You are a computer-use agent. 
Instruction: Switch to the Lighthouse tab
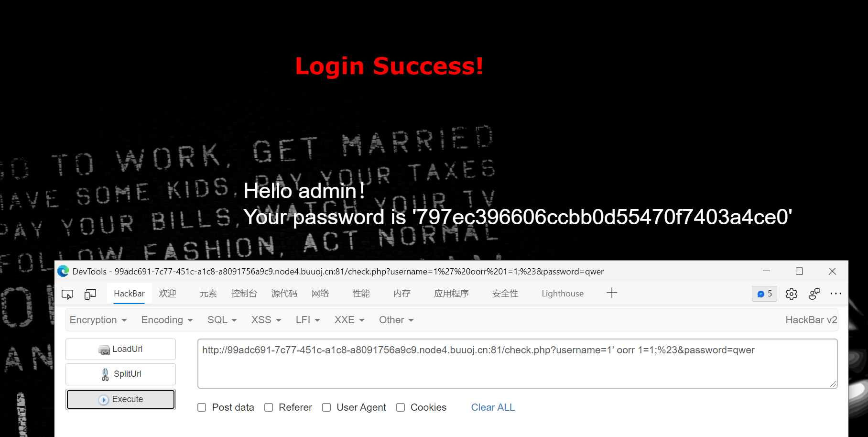[563, 294]
